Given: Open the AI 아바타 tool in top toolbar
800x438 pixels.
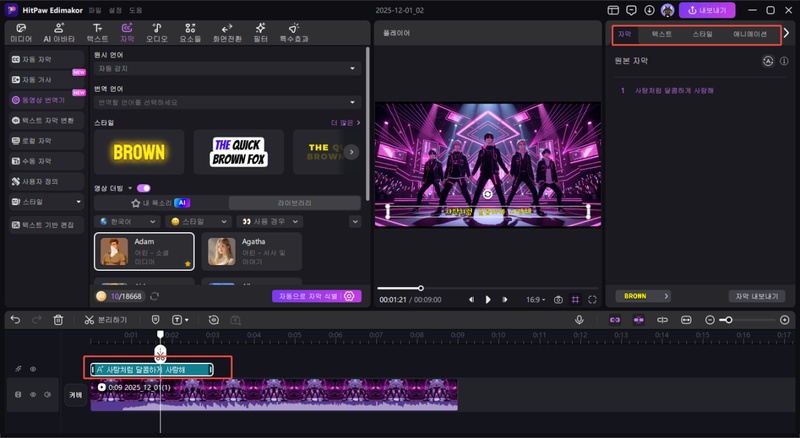Looking at the screenshot, I should point(57,32).
